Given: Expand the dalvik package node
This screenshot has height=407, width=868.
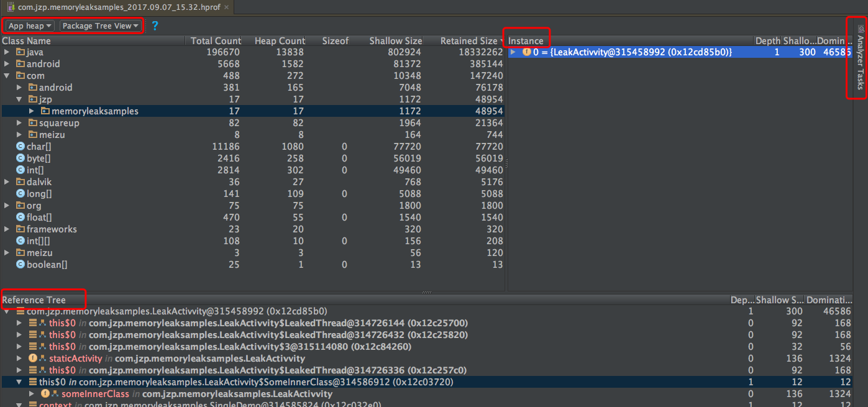Looking at the screenshot, I should [7, 182].
